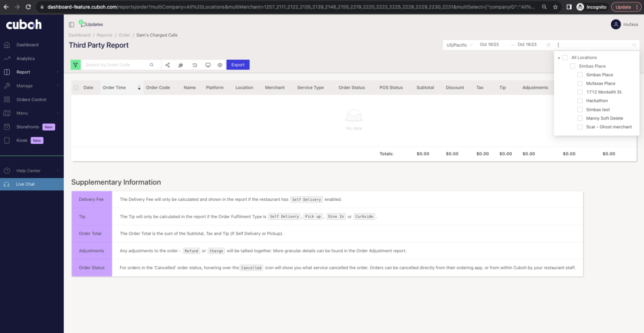Navigate to Analytics in the sidebar

tap(26, 58)
